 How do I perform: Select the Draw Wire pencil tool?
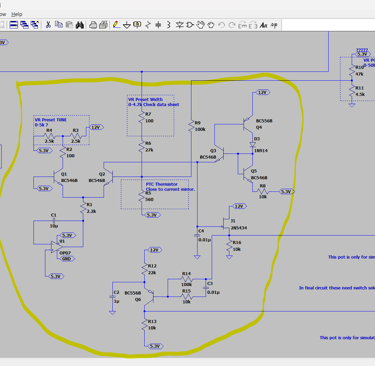coord(116,25)
